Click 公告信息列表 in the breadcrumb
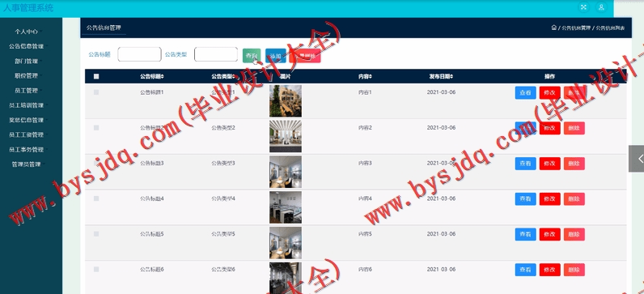 610,28
